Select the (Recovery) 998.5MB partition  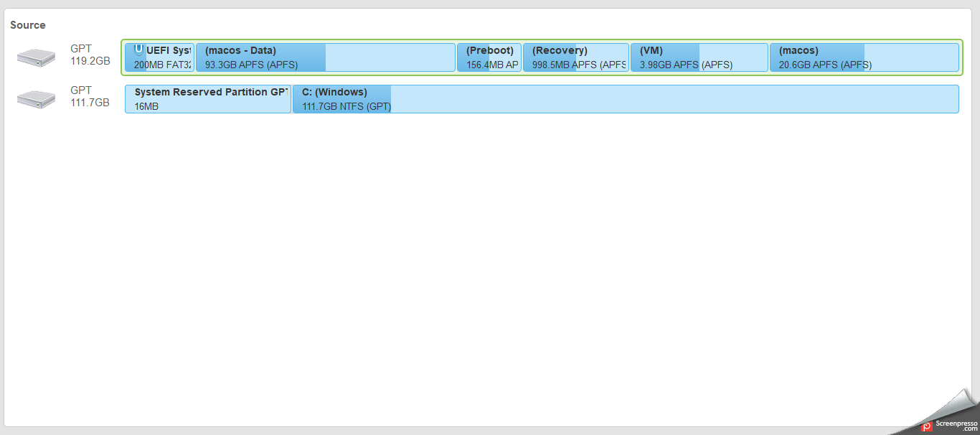(x=576, y=57)
